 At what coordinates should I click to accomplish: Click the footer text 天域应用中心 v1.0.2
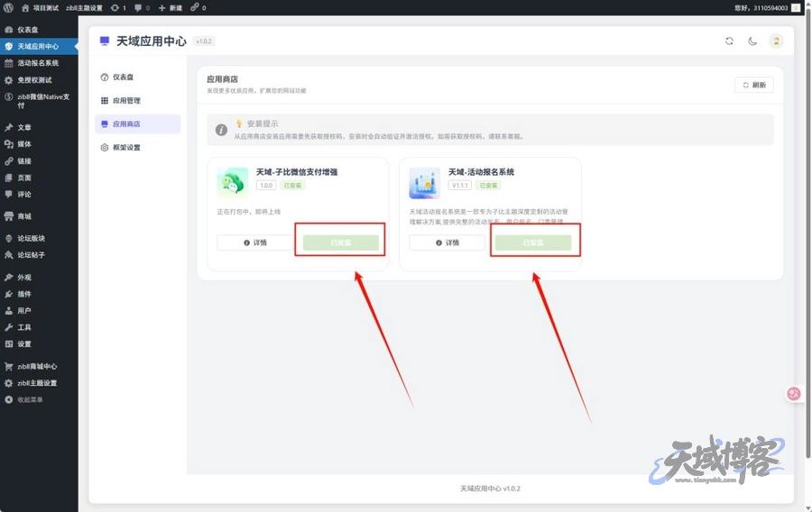(x=490, y=489)
